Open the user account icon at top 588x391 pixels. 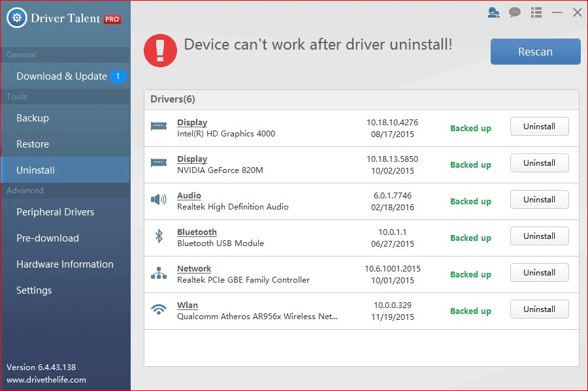pyautogui.click(x=494, y=12)
